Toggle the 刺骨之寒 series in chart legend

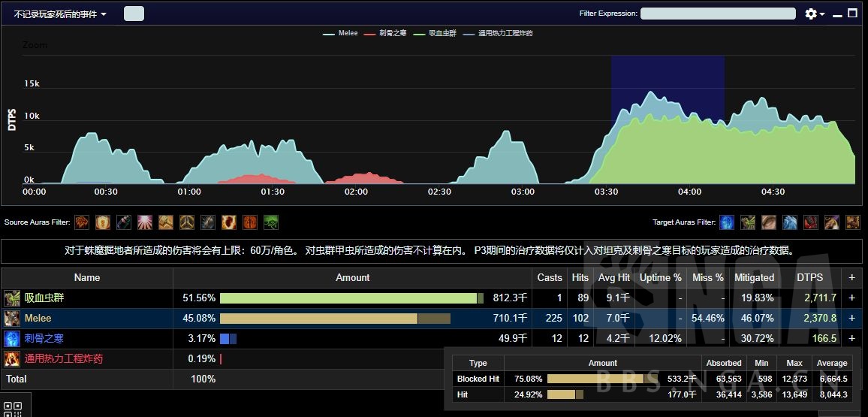[x=391, y=33]
